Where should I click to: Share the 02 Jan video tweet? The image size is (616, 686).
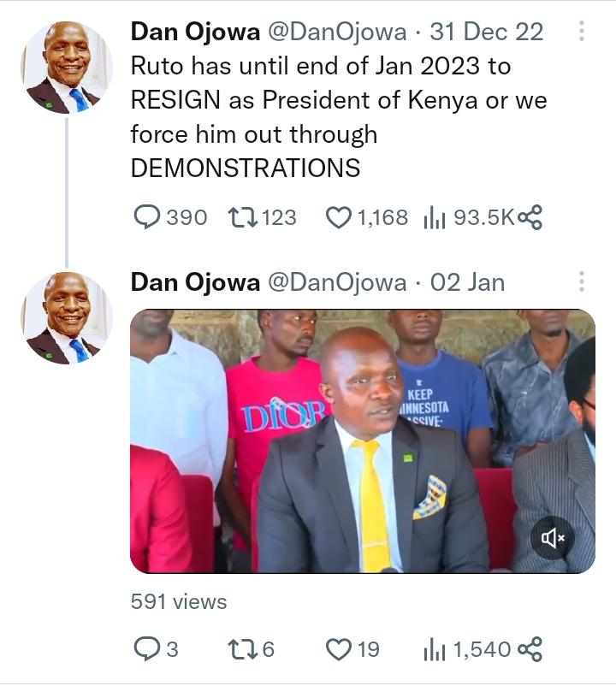coord(530,649)
